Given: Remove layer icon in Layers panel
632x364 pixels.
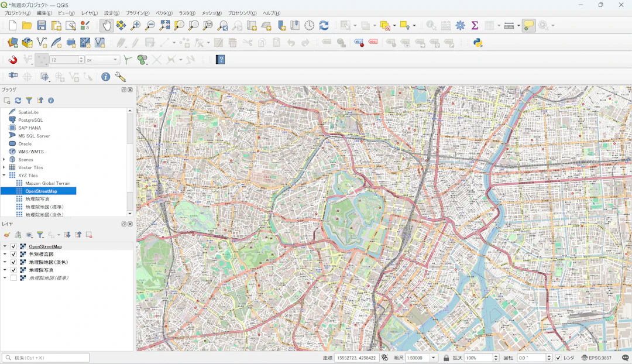Looking at the screenshot, I should point(89,235).
